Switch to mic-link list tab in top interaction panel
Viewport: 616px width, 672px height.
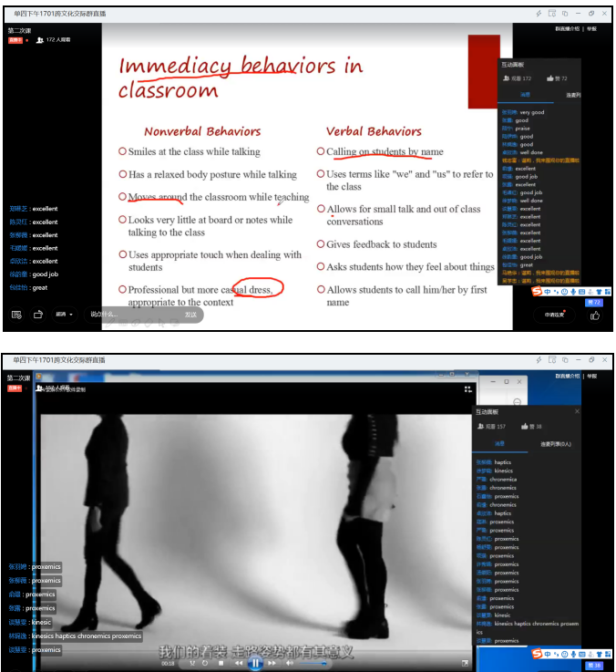573,95
